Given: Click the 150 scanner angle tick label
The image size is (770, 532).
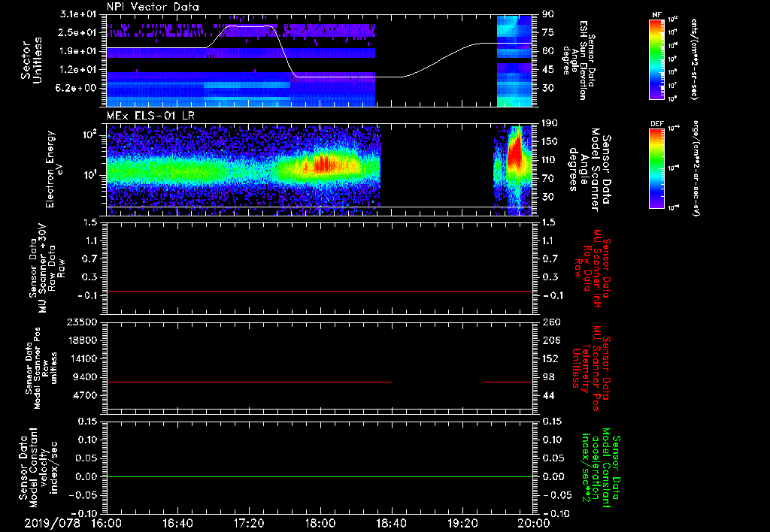Looking at the screenshot, I should point(550,141).
